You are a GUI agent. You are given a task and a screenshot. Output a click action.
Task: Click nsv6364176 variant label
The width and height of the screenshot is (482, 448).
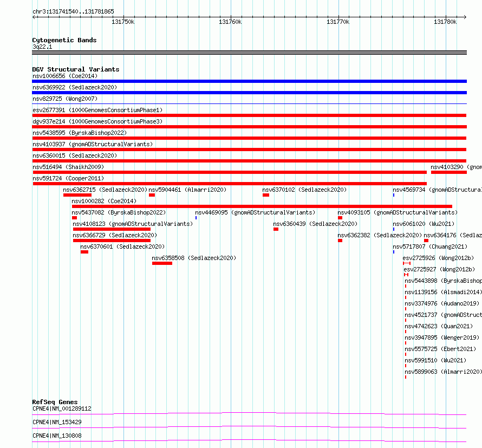(x=453, y=235)
